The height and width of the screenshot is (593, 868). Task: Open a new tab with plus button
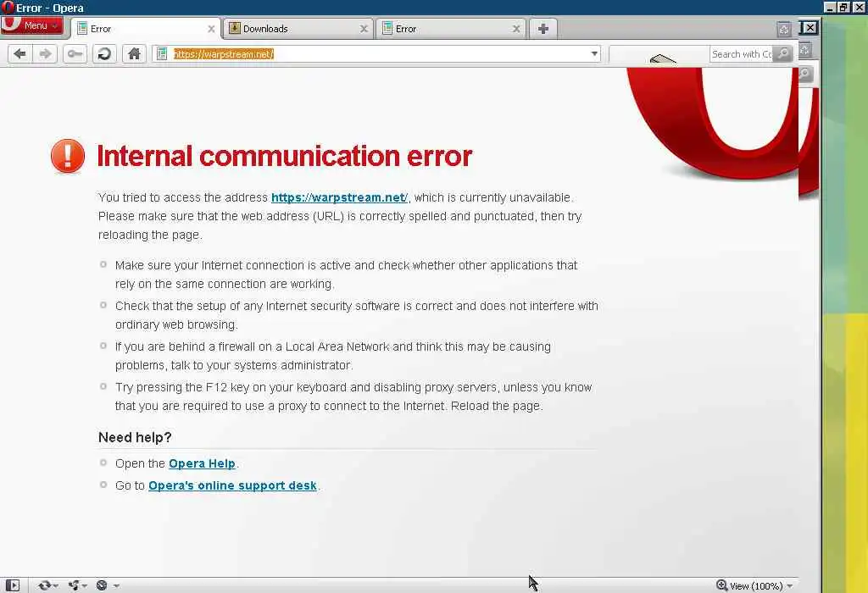(543, 29)
